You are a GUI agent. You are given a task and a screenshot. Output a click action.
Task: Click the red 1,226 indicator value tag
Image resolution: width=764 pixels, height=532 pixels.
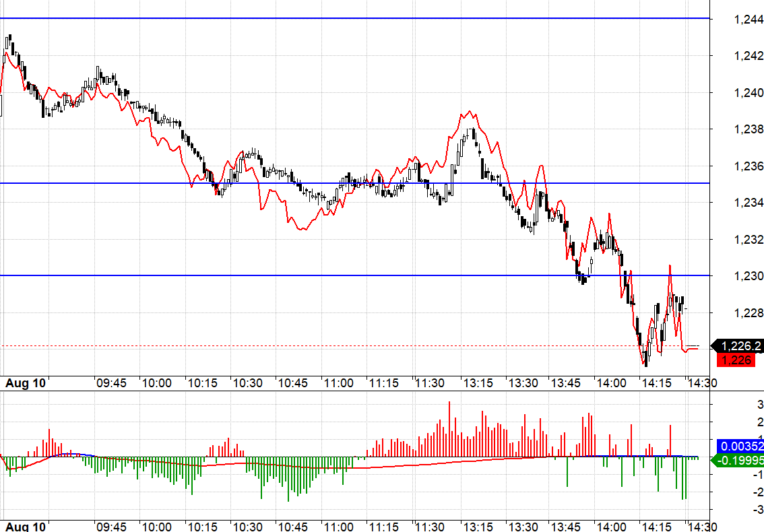point(736,360)
